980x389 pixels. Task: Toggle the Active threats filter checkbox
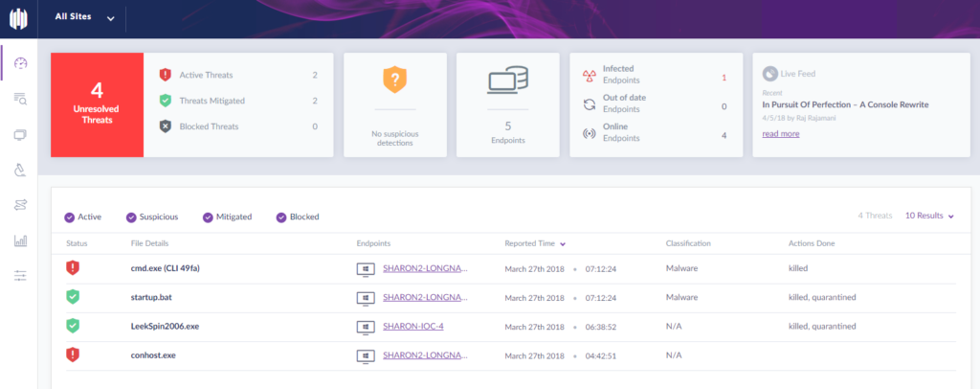tap(70, 217)
